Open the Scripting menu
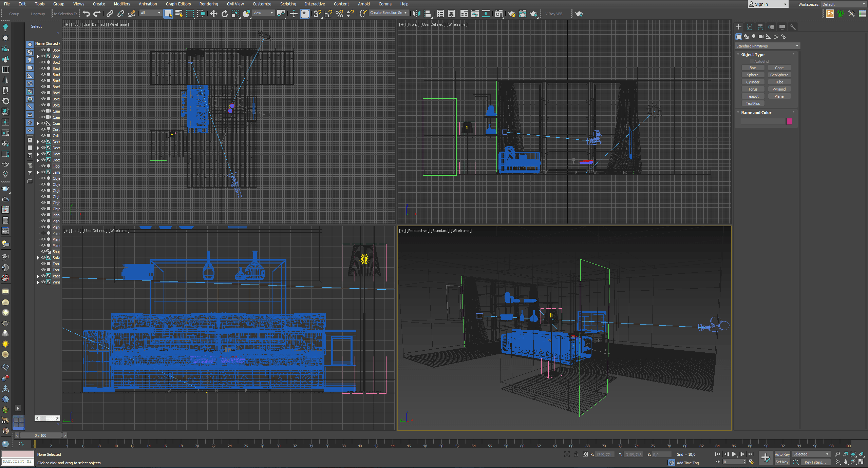Image resolution: width=868 pixels, height=468 pixels. point(288,4)
